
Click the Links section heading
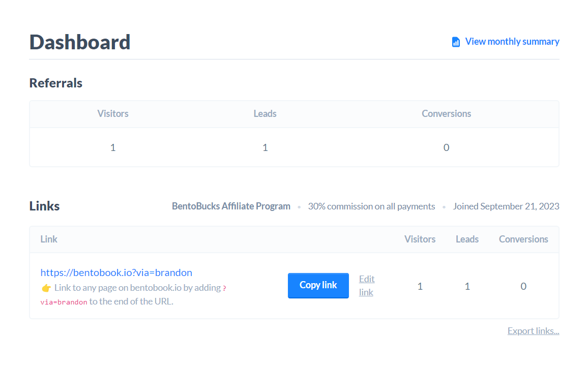tap(44, 206)
